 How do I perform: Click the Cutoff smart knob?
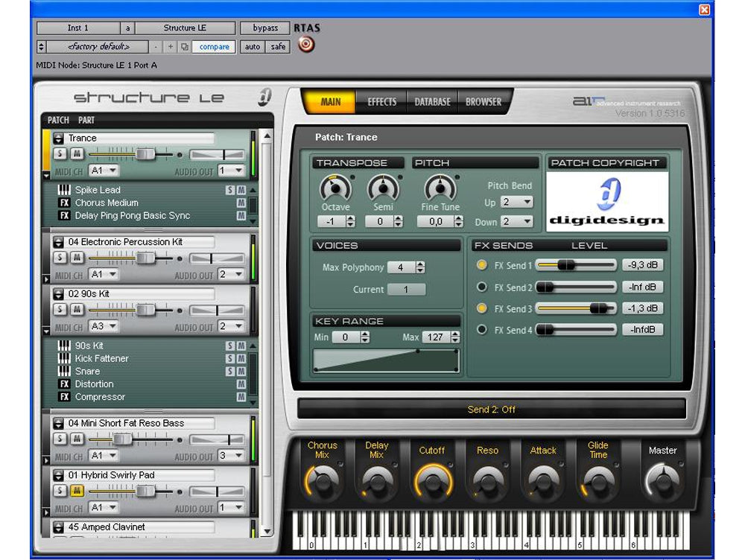[433, 481]
